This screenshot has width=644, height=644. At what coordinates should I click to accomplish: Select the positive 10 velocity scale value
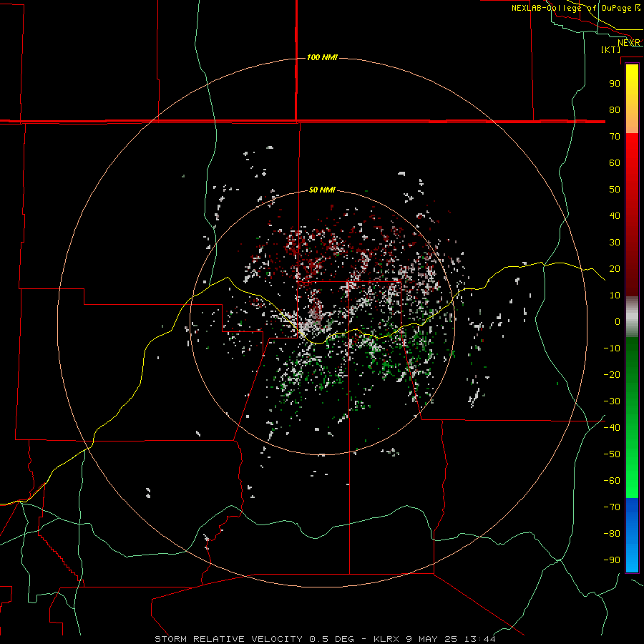click(x=615, y=296)
